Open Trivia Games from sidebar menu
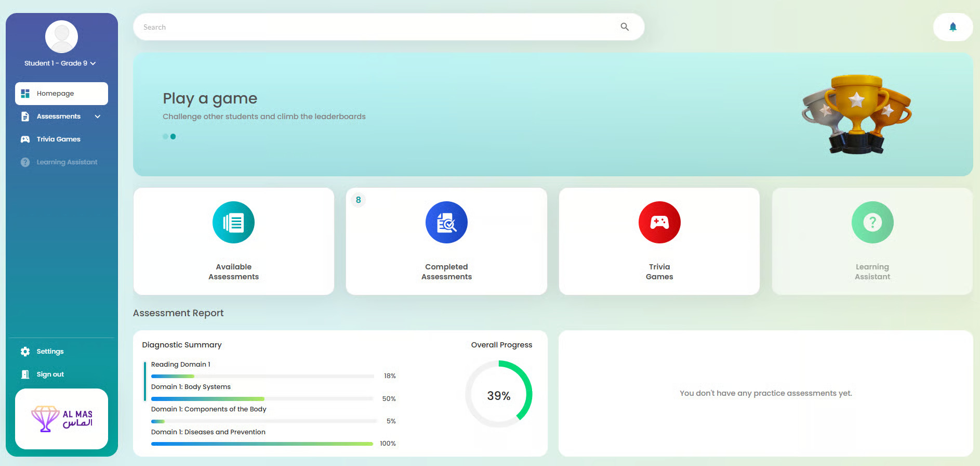The width and height of the screenshot is (980, 466). [x=58, y=139]
